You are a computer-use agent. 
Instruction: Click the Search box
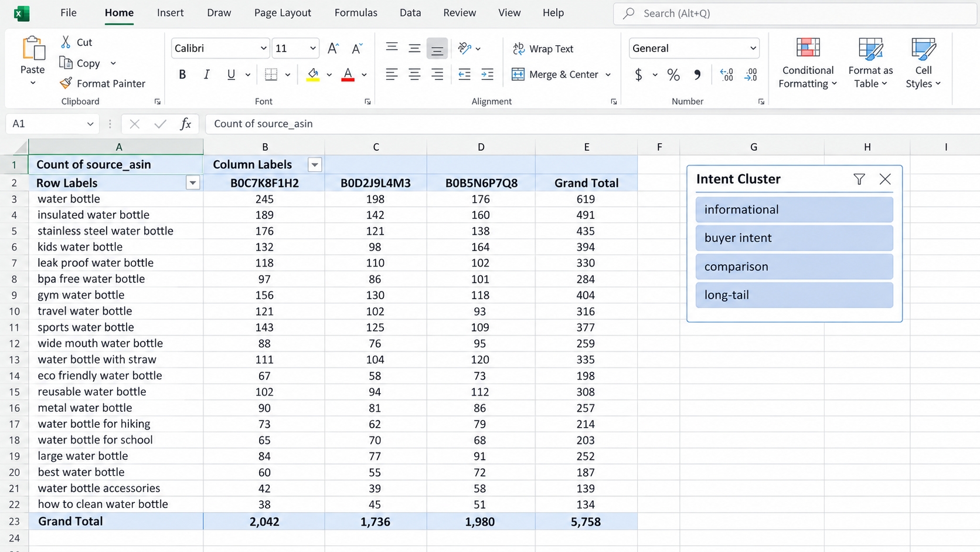click(x=797, y=13)
